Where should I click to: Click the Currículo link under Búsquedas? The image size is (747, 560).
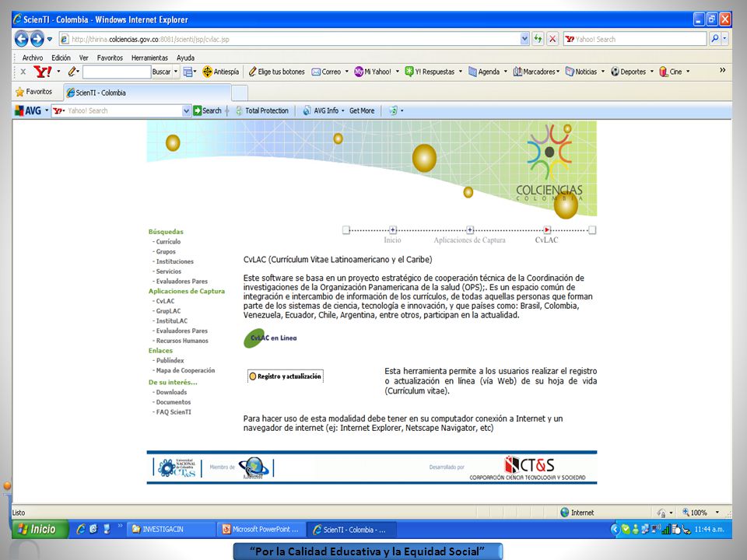168,241
